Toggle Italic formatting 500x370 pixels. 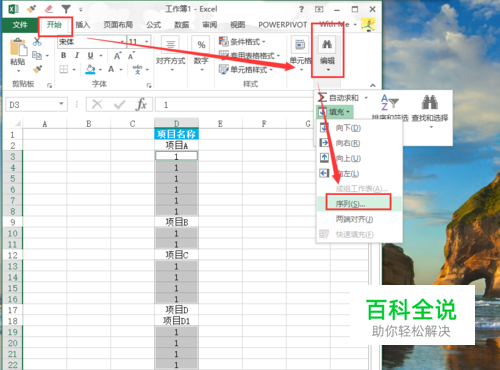[x=77, y=55]
